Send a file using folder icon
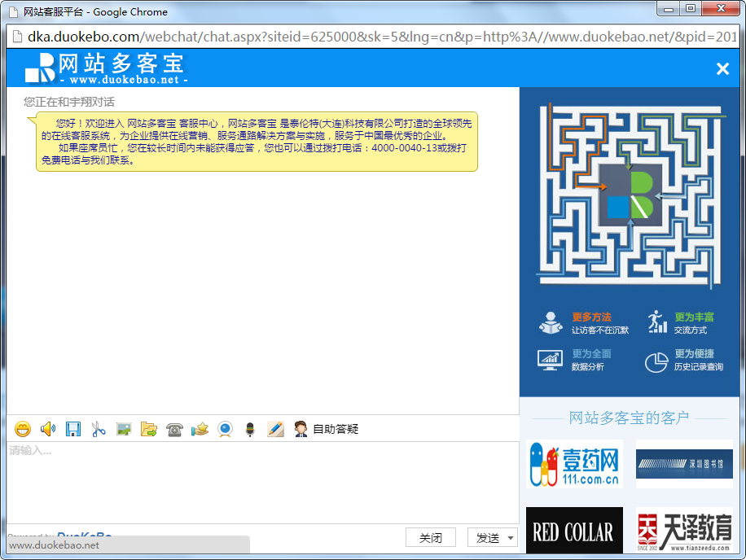746x560 pixels. [149, 429]
